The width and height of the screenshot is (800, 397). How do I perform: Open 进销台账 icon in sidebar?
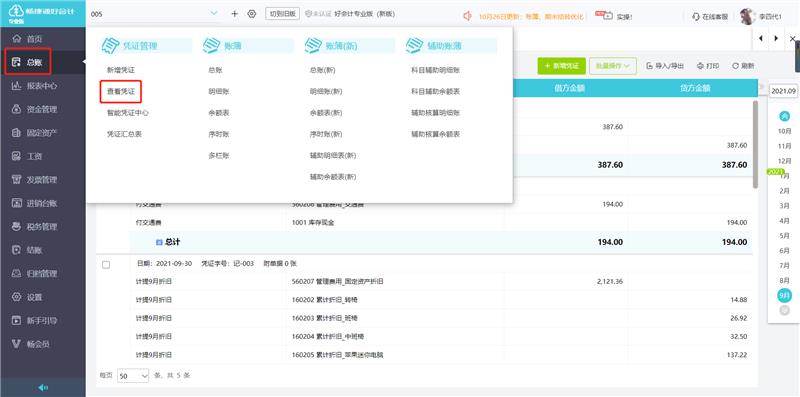click(x=16, y=203)
